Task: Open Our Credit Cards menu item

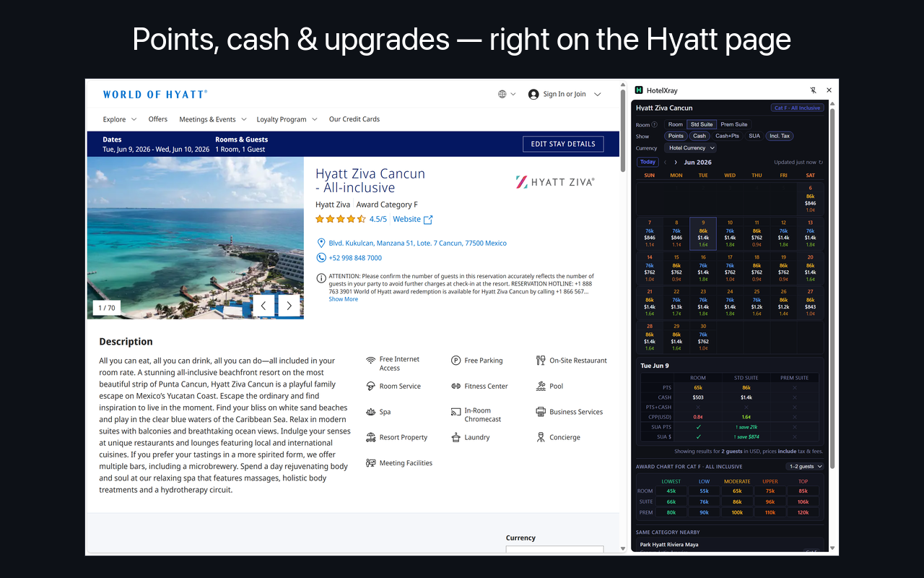Action: click(354, 119)
